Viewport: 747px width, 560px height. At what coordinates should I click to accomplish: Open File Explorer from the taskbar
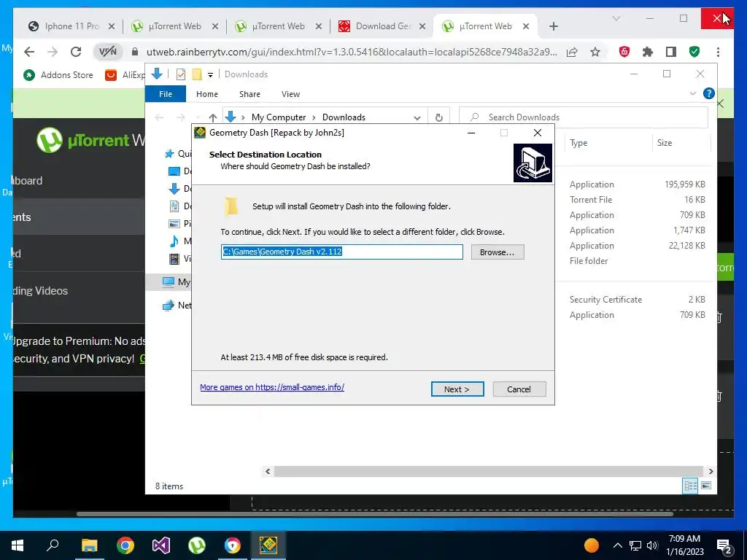[89, 545]
